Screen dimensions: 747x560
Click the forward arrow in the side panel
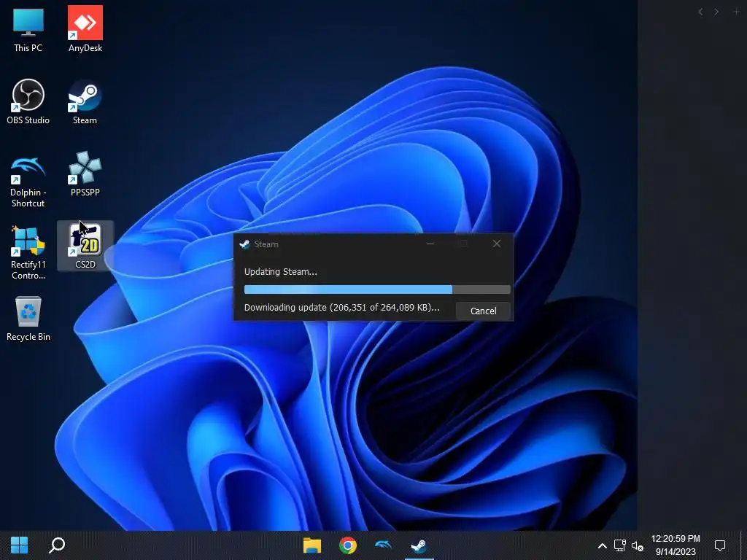[x=716, y=12]
